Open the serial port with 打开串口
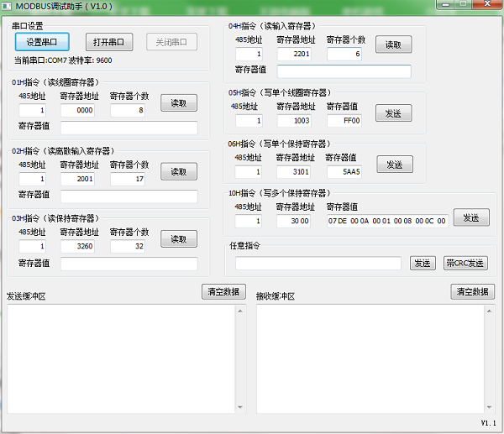Viewport: 504px width, 434px height. 109,42
